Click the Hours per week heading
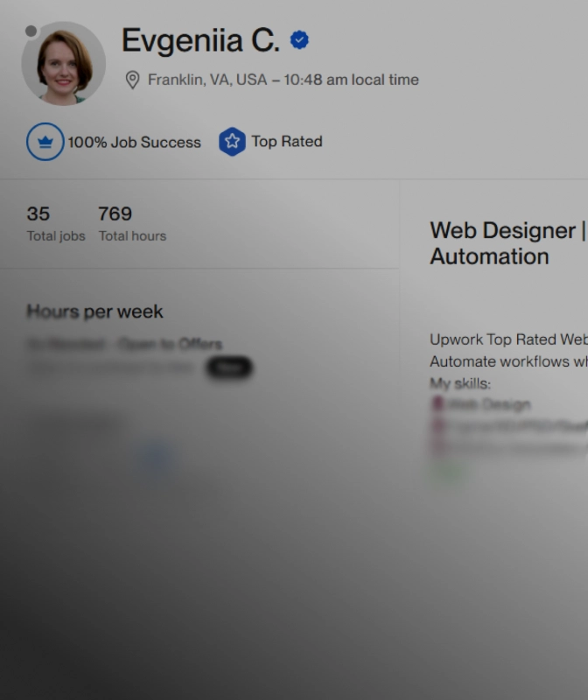Screen dimensions: 588x700 pyautogui.click(x=94, y=311)
